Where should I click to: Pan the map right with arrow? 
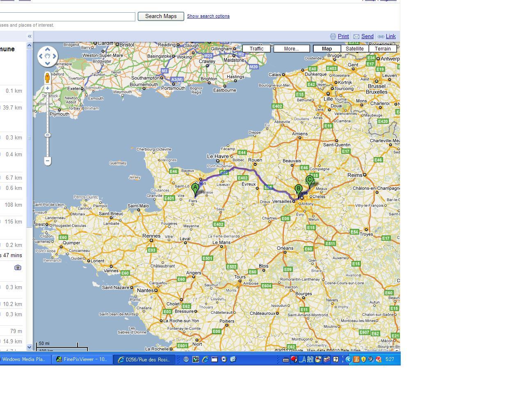(x=55, y=56)
